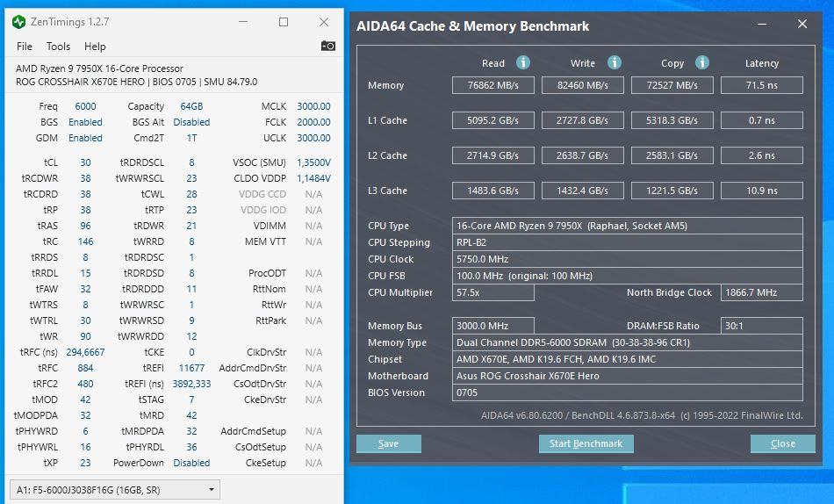The height and width of the screenshot is (504, 834).
Task: Minimize the ZenTimings window
Action: click(243, 22)
